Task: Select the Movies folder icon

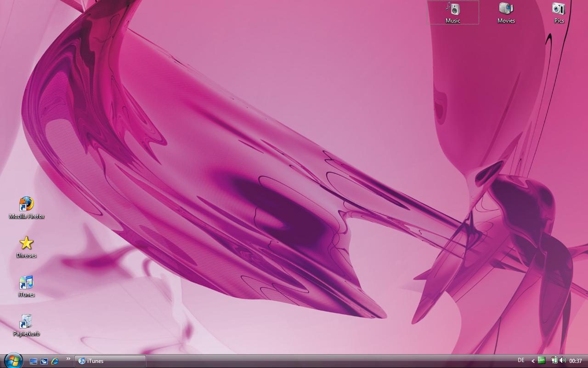Action: click(506, 12)
